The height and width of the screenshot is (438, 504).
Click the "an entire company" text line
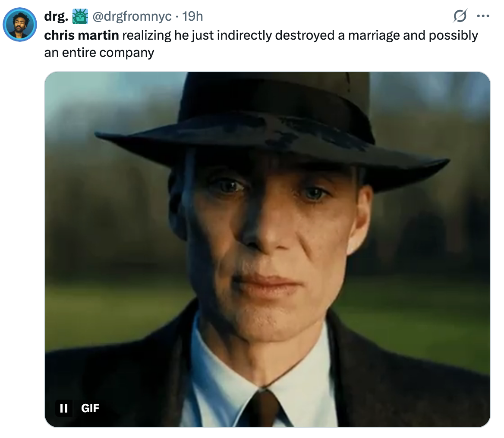[x=99, y=53]
